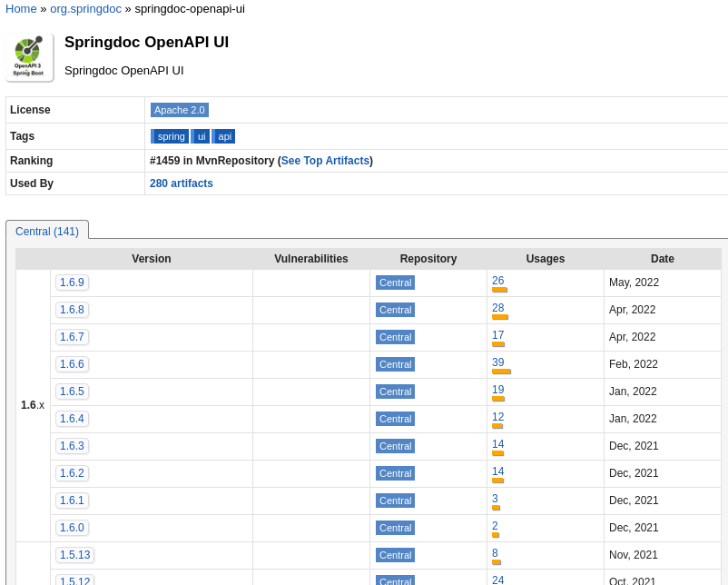Open the 3 usages of 1.6.1

tap(495, 499)
